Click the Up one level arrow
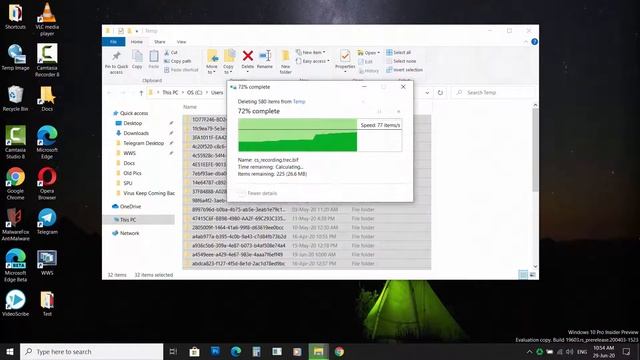This screenshot has width=640, height=360. (141, 93)
